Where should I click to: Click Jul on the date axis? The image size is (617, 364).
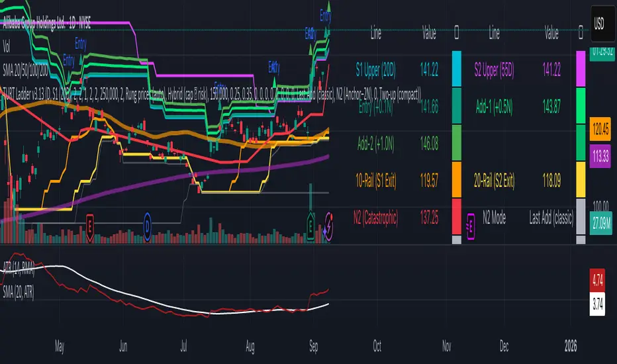(x=184, y=346)
